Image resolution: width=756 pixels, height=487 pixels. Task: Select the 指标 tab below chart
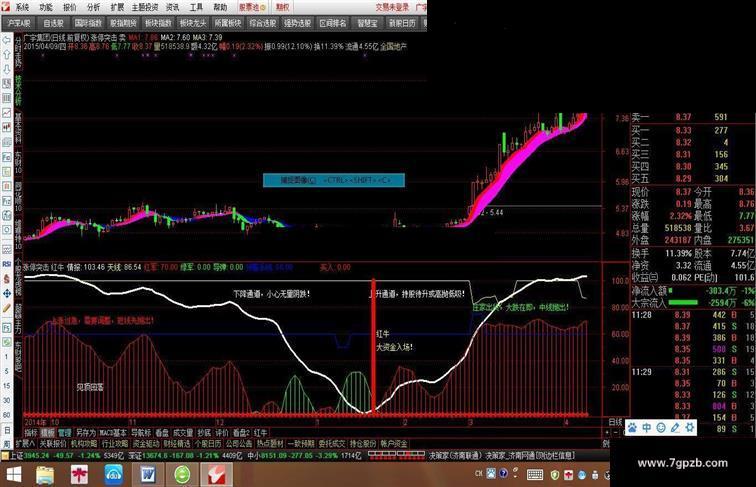31,433
